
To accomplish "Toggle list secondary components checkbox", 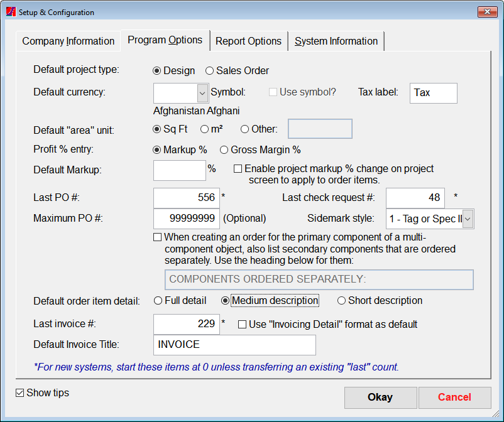I will point(158,237).
